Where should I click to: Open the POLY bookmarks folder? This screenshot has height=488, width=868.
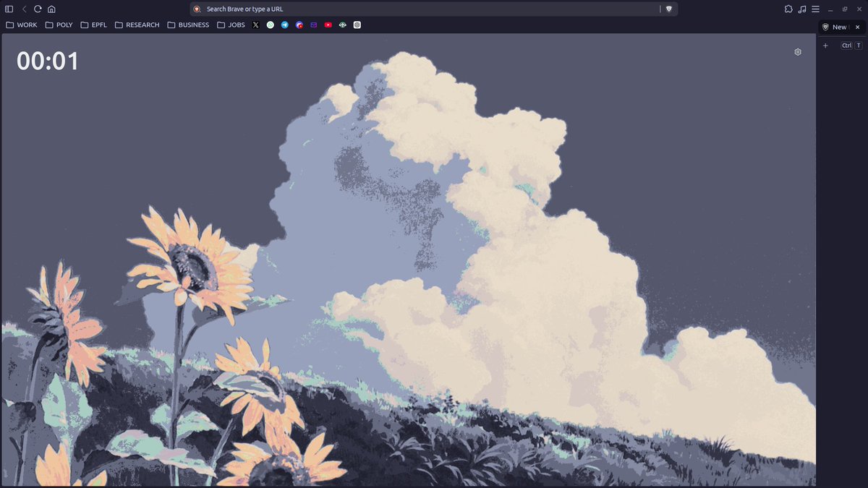pos(59,25)
